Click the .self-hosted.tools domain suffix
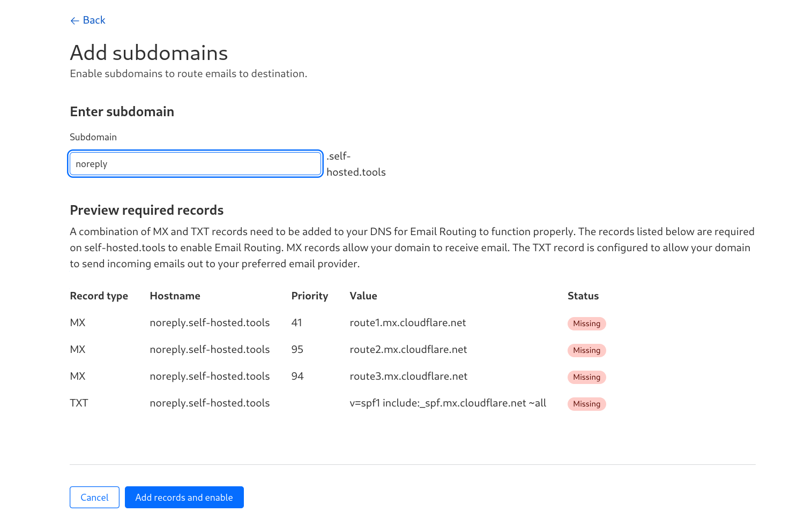This screenshot has height=512, width=812. (x=356, y=164)
